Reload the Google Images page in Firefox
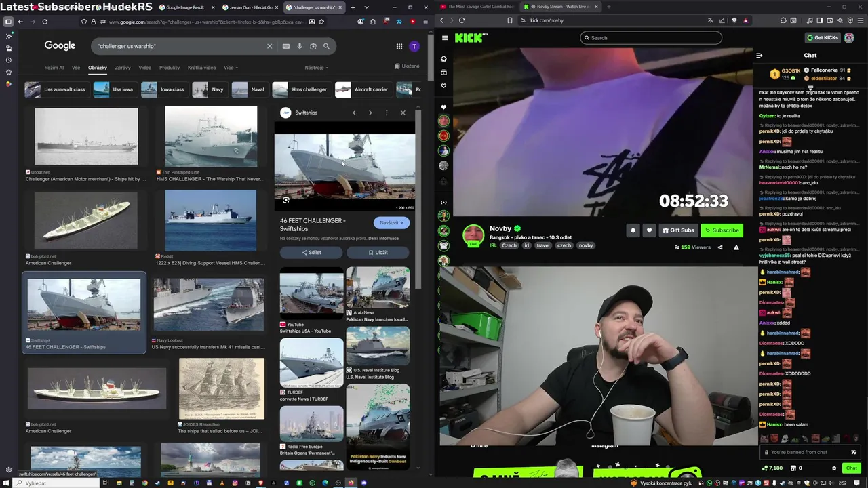 tap(45, 22)
